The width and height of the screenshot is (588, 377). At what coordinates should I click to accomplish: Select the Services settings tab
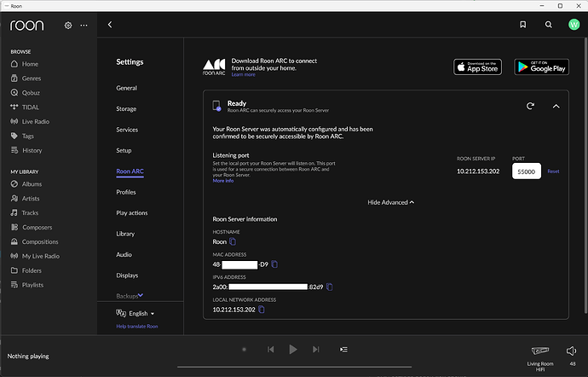(127, 130)
